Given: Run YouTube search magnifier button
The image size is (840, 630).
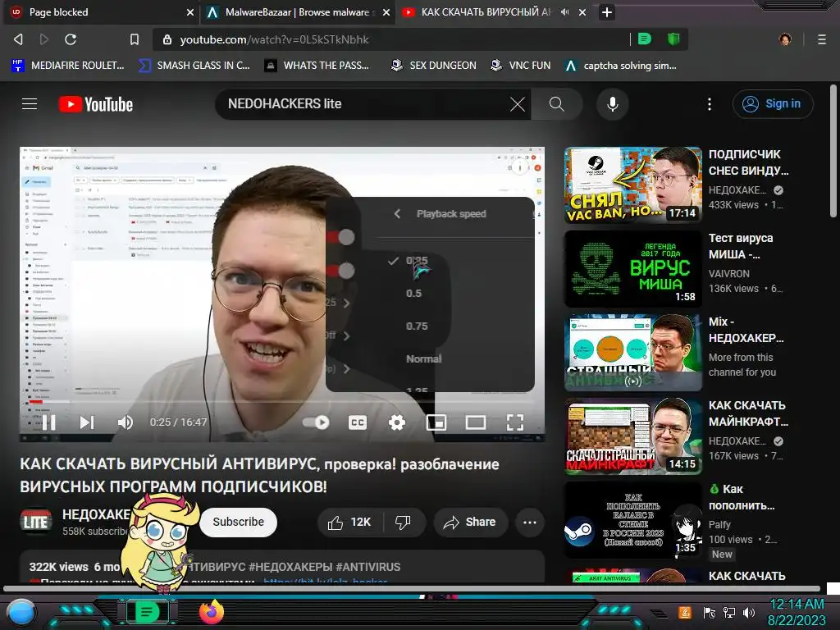Looking at the screenshot, I should point(557,104).
